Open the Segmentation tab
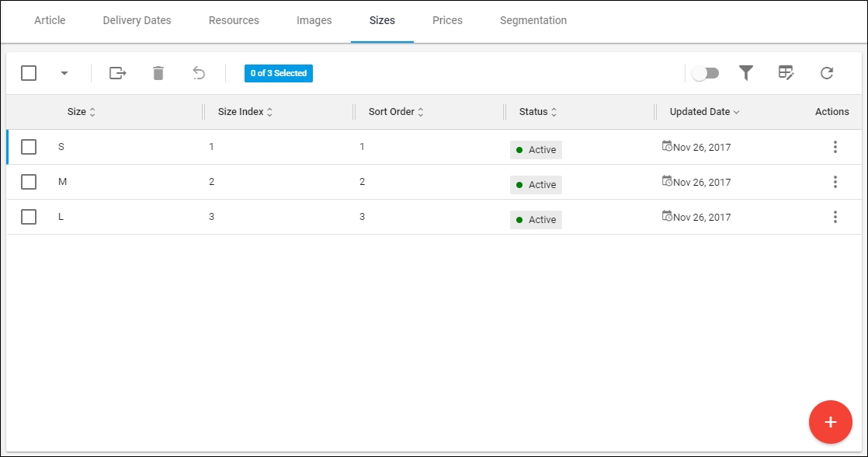This screenshot has height=457, width=868. click(533, 20)
